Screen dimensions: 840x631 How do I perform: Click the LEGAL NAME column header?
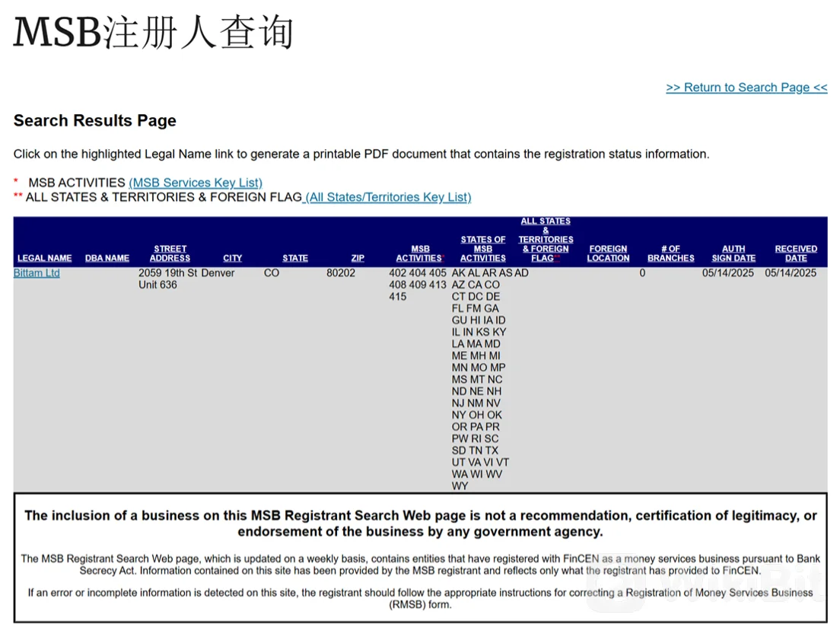coord(44,258)
